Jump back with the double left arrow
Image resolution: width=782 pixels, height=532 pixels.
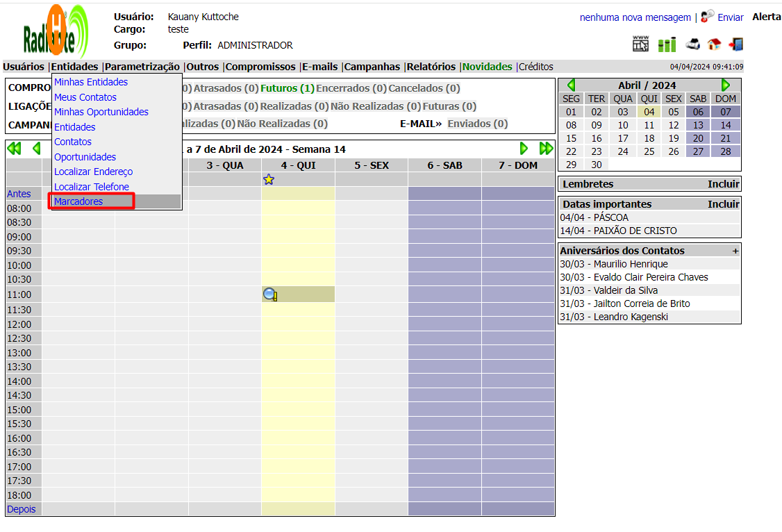coord(14,149)
